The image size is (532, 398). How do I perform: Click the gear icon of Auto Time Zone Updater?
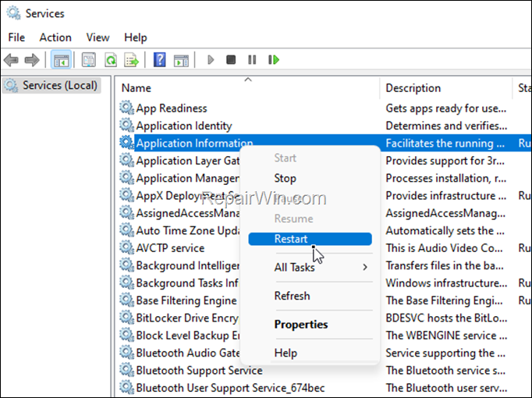(x=126, y=229)
